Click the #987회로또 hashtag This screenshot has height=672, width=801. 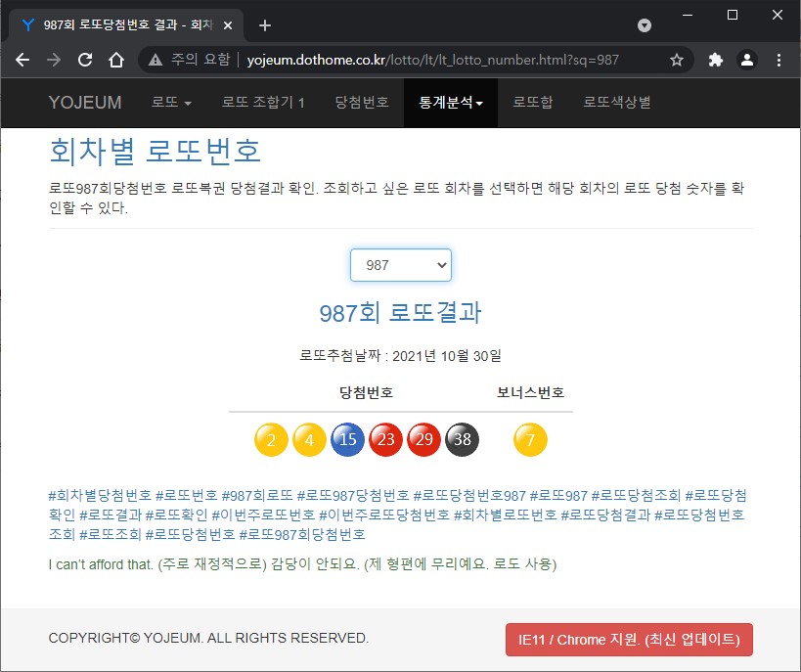click(x=257, y=495)
